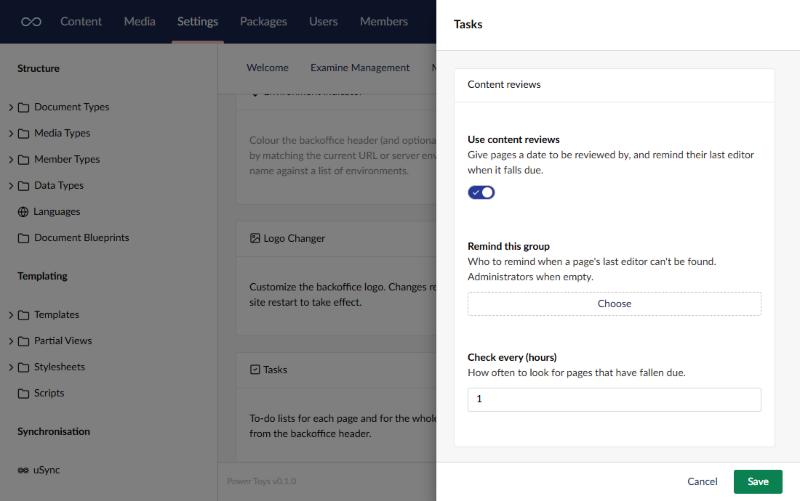Screen dimensions: 800x501
Task: Click the Logo Changer card title
Action: coord(294,238)
